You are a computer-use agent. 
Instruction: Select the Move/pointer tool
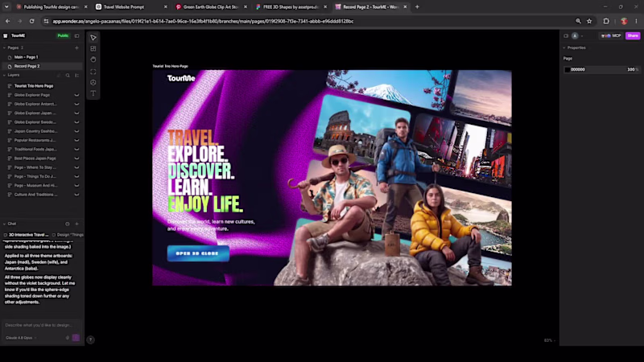pyautogui.click(x=93, y=38)
